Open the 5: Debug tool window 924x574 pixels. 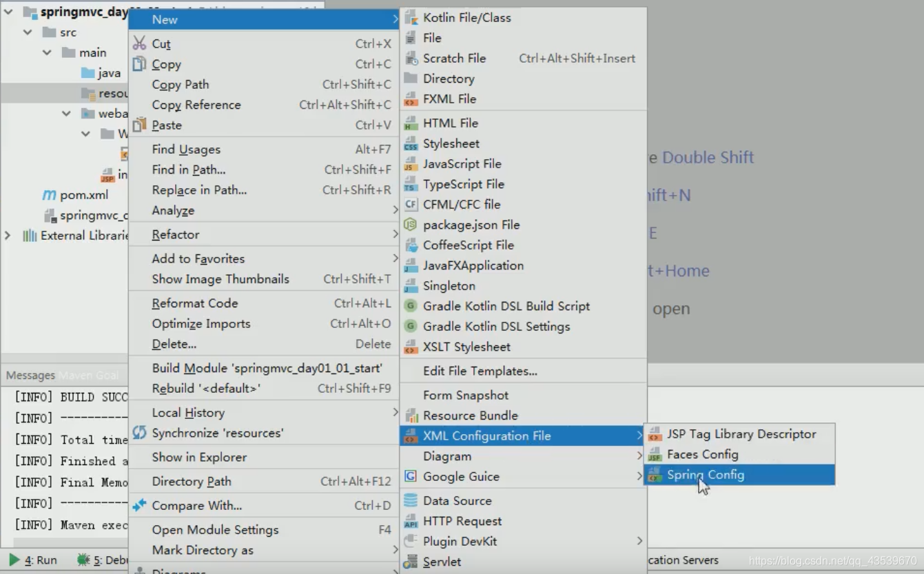point(102,560)
